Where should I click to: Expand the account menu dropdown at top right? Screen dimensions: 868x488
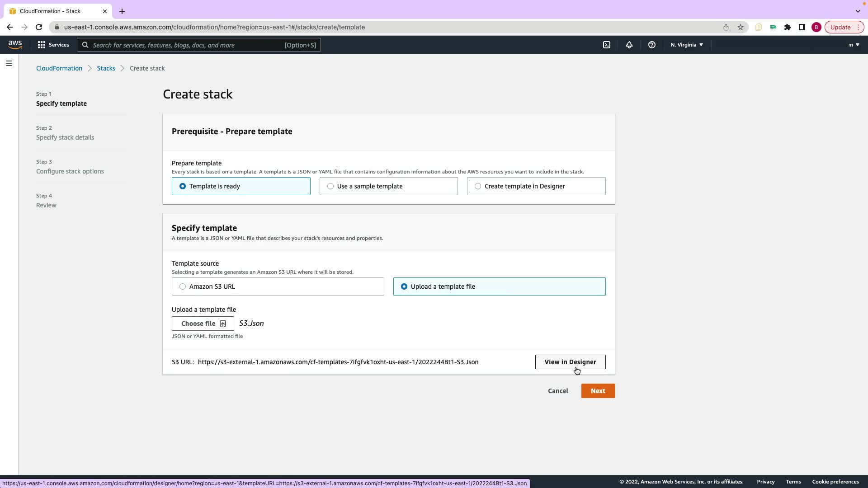point(854,45)
